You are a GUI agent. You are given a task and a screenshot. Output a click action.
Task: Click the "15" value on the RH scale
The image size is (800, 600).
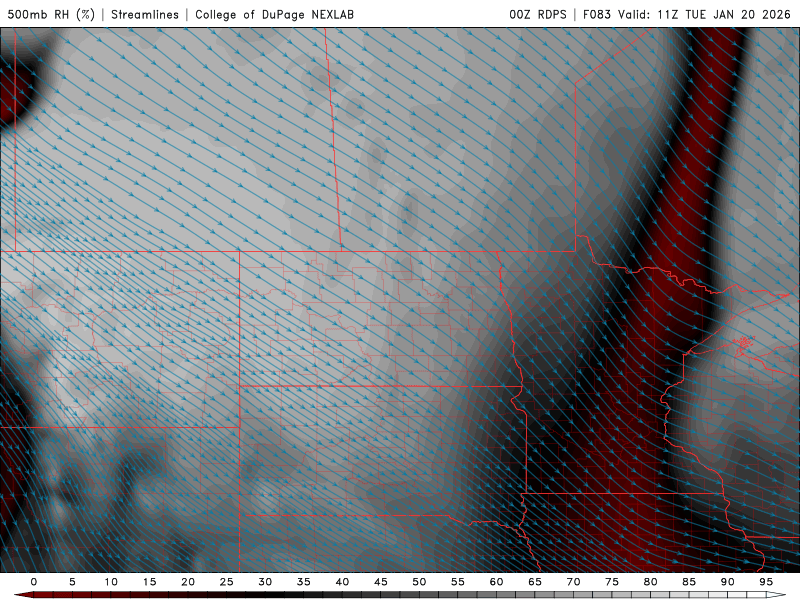tap(149, 582)
